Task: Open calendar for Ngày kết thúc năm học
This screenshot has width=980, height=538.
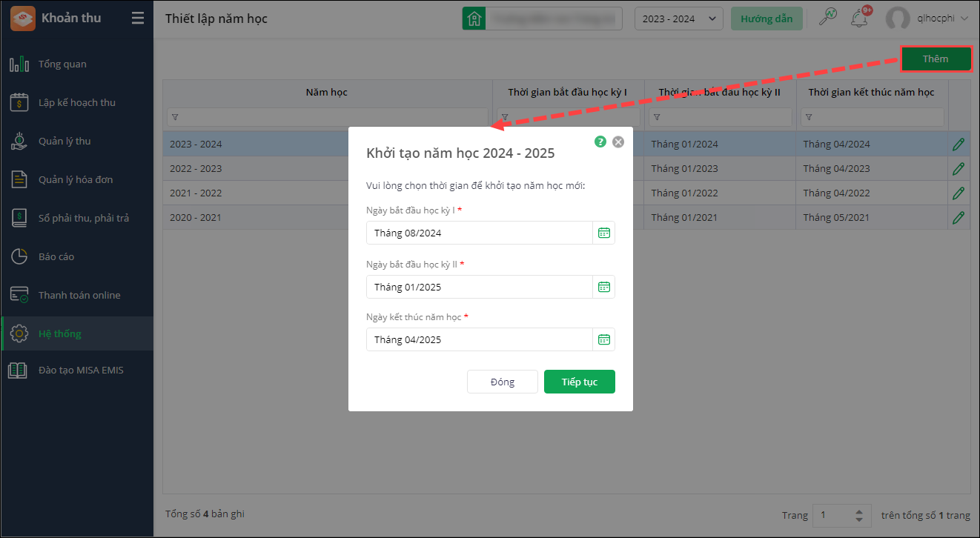Action: pyautogui.click(x=604, y=339)
